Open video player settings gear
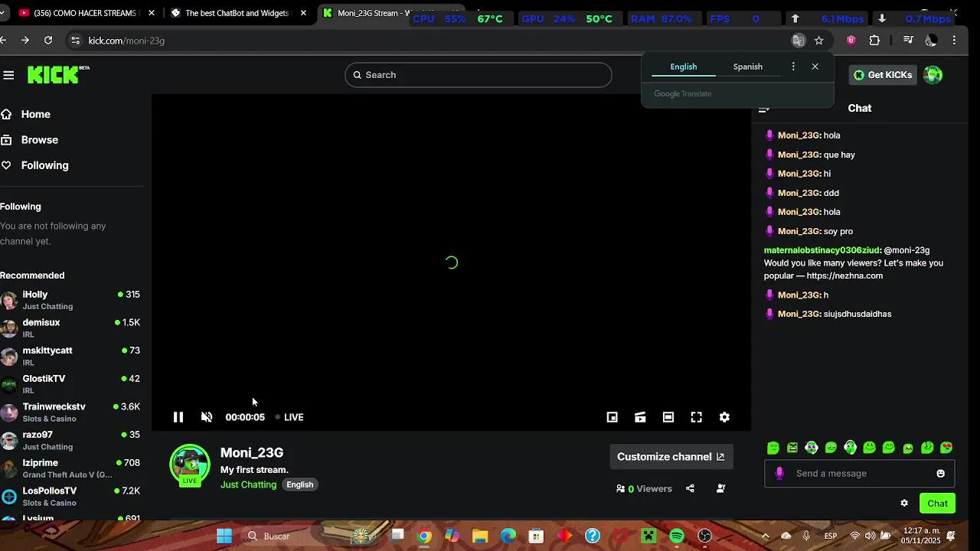Screen dimensions: 980x551 (724, 417)
